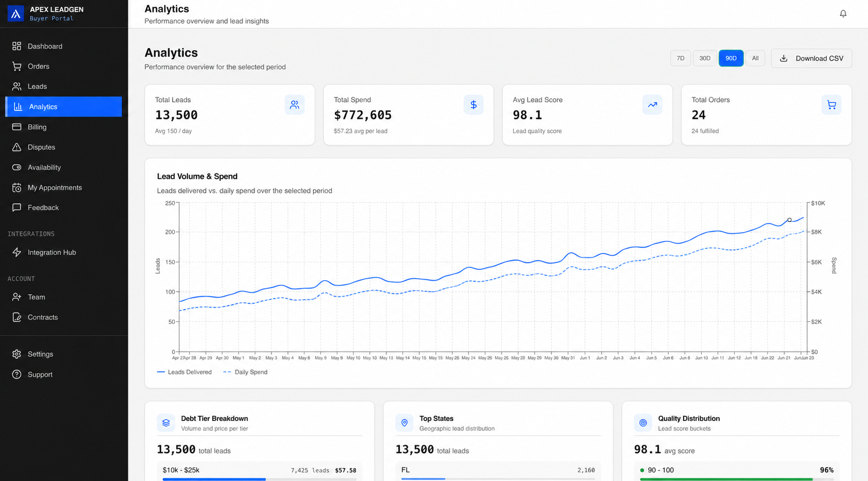
Task: Click the Orders cart icon in sidebar
Action: (16, 66)
